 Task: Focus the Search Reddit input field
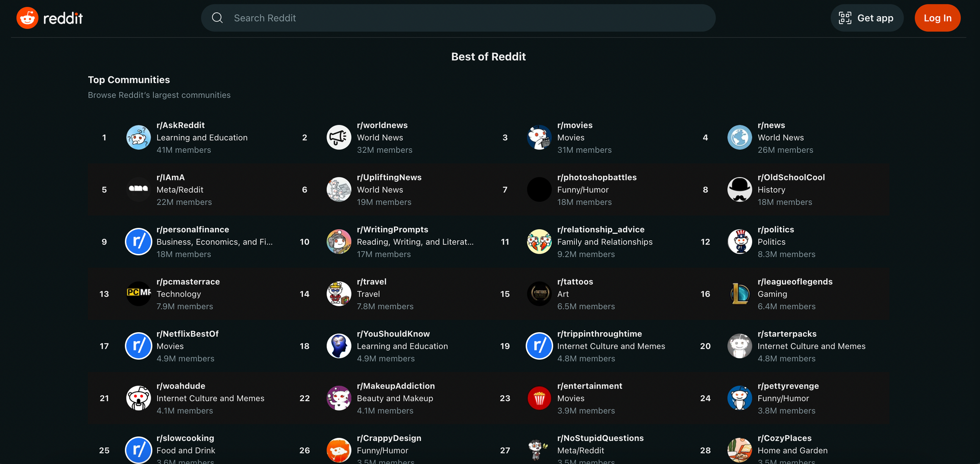click(458, 18)
